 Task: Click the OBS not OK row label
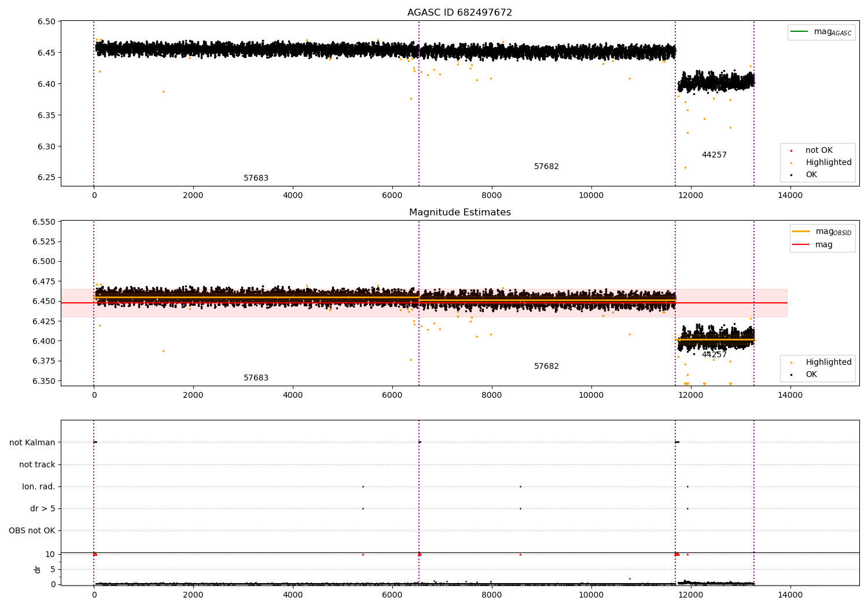(32, 531)
